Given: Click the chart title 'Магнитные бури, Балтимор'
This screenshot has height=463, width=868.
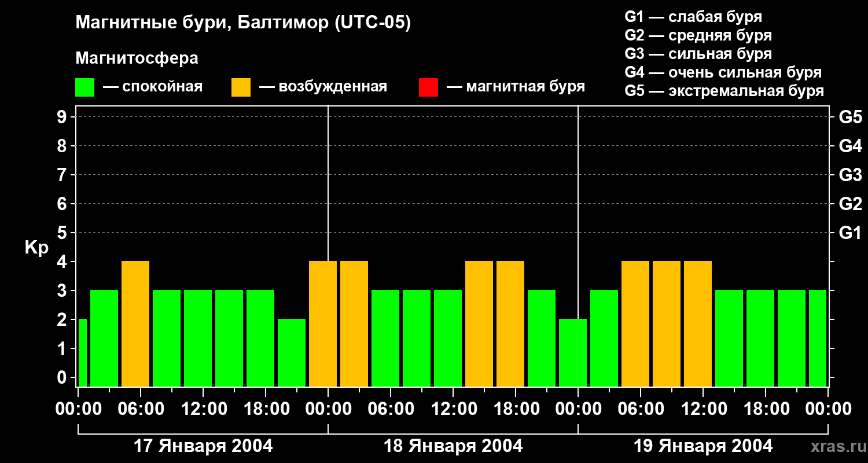Looking at the screenshot, I should [243, 23].
